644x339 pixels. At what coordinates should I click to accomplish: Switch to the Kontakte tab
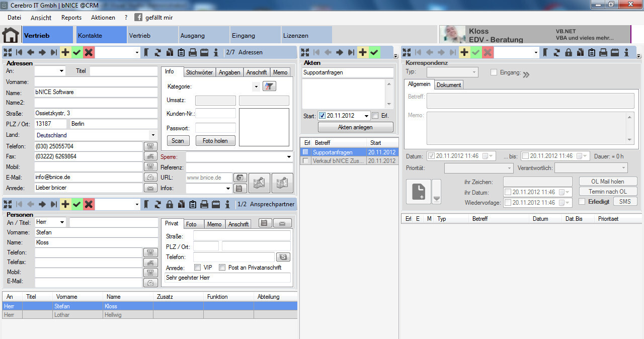coord(101,35)
